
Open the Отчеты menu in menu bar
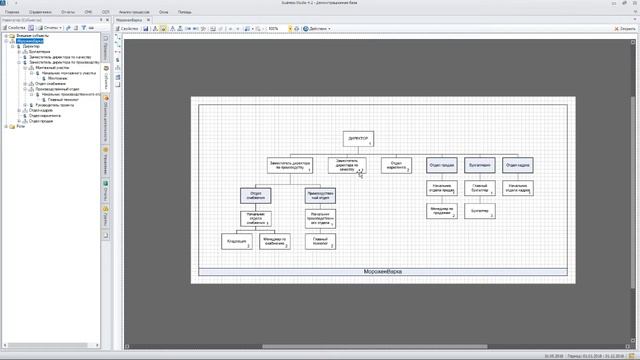(68, 12)
